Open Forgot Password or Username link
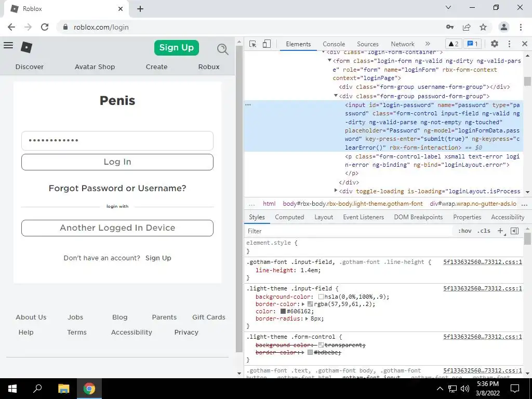 [117, 188]
